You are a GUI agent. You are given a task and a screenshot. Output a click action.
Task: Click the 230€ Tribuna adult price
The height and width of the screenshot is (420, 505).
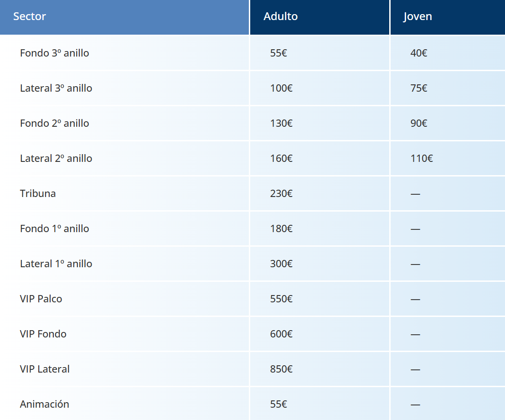coord(281,193)
